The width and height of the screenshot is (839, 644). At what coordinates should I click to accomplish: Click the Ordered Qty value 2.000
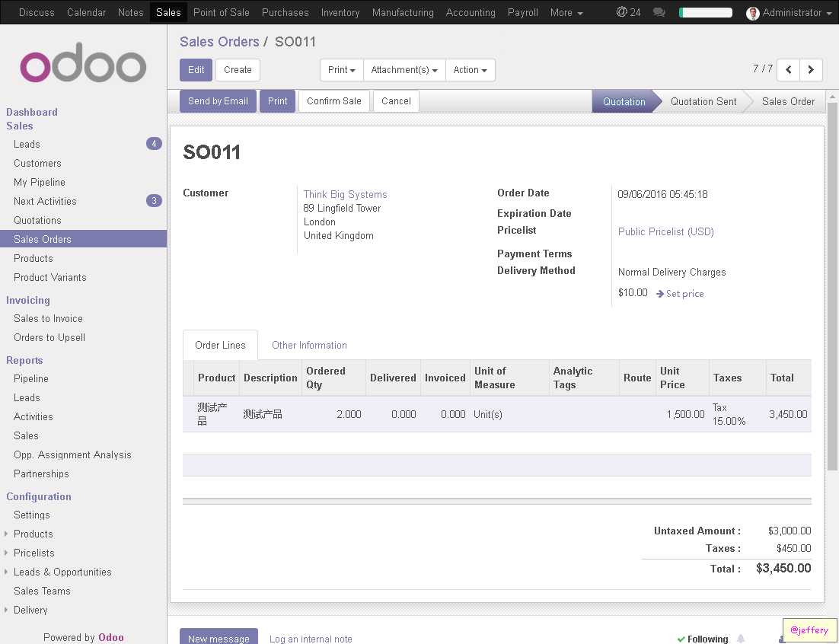pos(349,414)
